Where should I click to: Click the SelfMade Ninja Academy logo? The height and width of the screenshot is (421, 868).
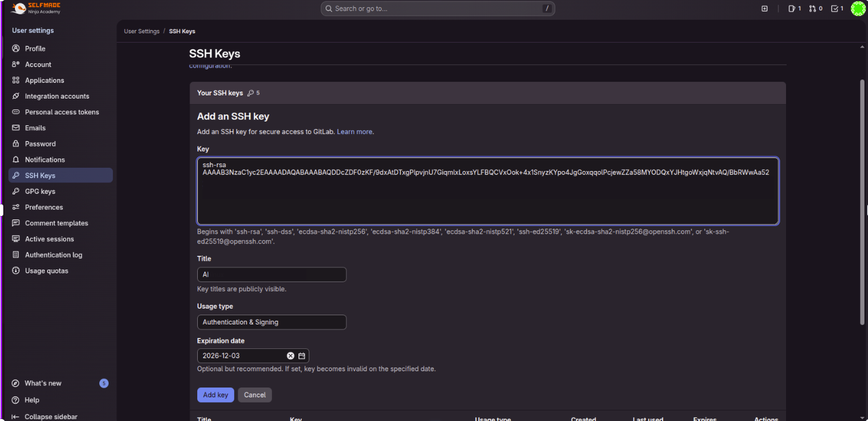(36, 8)
